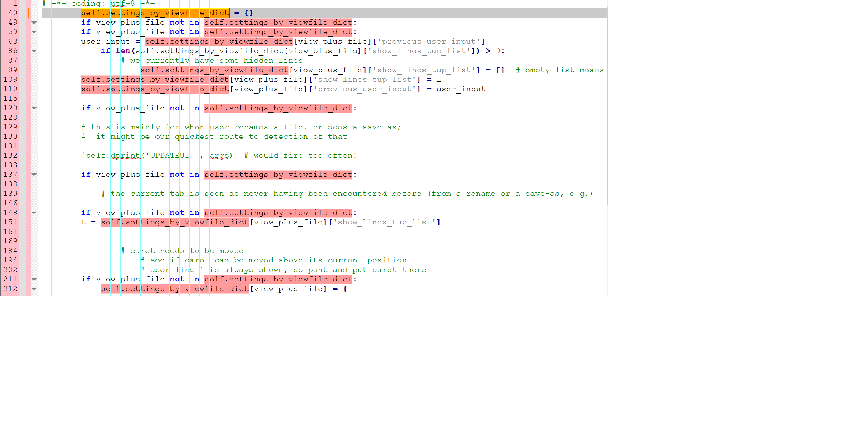Click the '# -*- coding: utf-8 -*-' comment
Viewport: 868px width, 422px height.
(99, 4)
